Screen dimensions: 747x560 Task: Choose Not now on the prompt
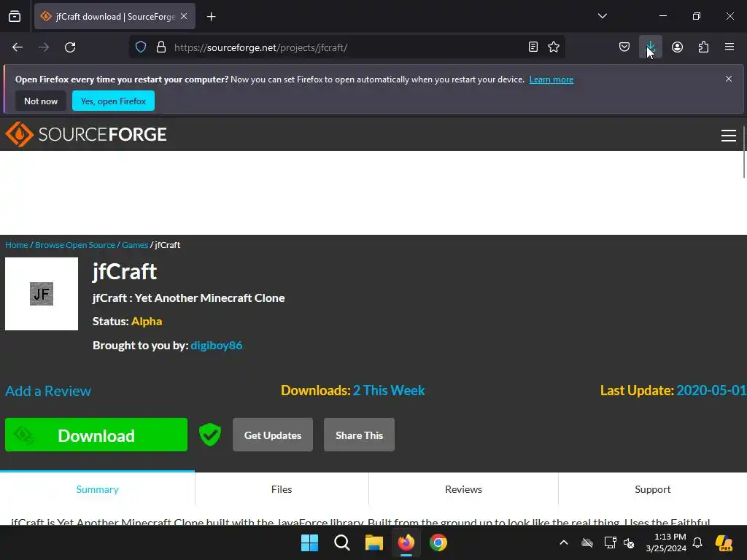coord(41,101)
